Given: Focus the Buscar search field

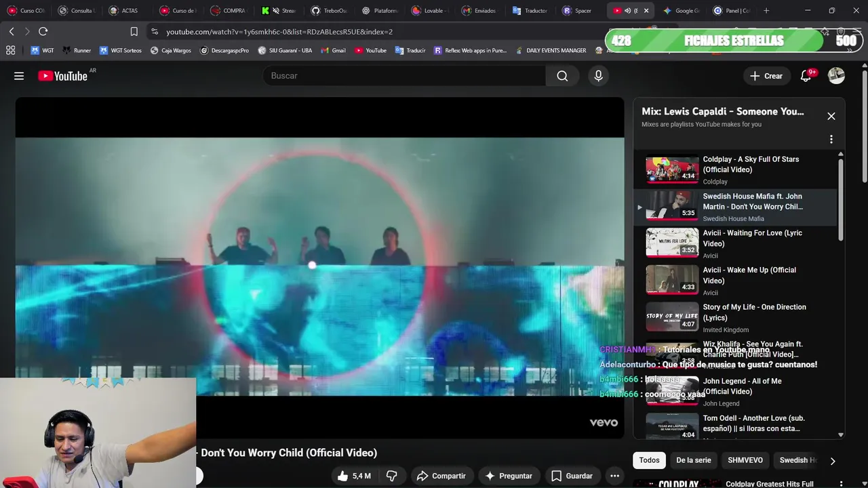Looking at the screenshot, I should tap(404, 76).
